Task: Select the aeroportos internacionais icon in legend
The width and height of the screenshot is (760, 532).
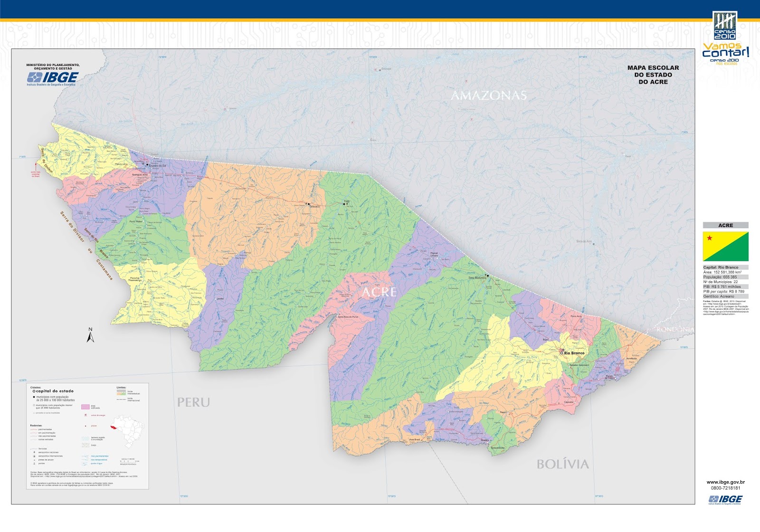Action: [34, 456]
